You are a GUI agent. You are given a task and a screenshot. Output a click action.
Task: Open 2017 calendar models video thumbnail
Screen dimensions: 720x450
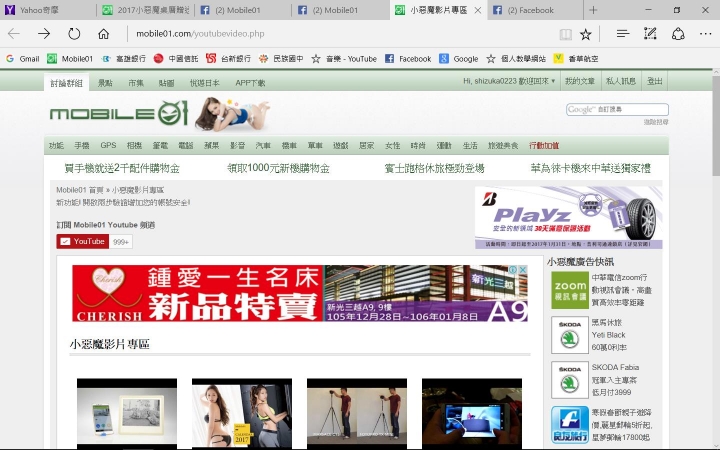tap(242, 413)
